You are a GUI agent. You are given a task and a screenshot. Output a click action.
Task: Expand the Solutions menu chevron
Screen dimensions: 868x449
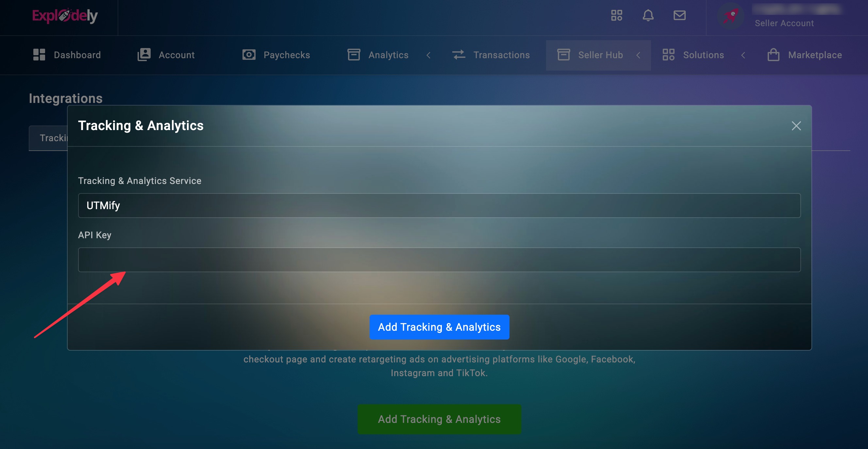pos(743,55)
